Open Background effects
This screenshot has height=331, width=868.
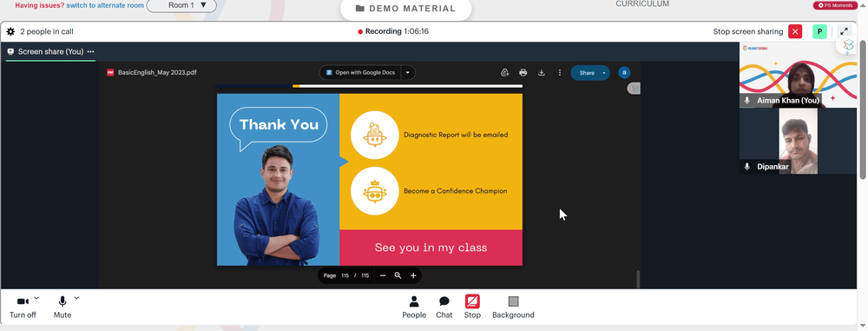coord(513,308)
